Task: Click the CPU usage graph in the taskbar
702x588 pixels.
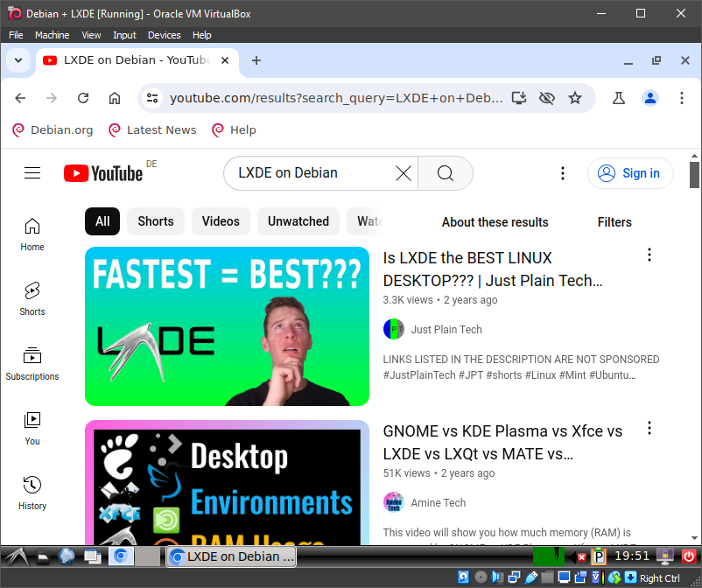Action: 550,556
